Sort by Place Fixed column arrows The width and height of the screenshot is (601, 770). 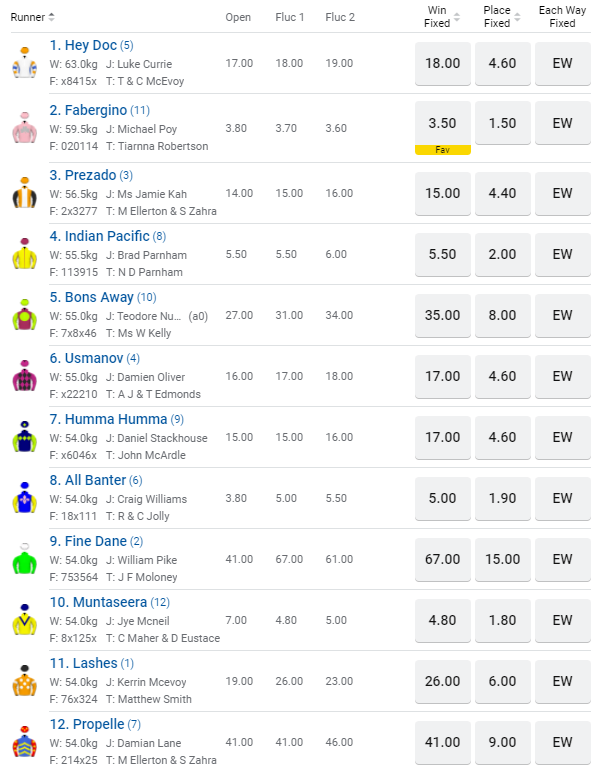[x=517, y=17]
